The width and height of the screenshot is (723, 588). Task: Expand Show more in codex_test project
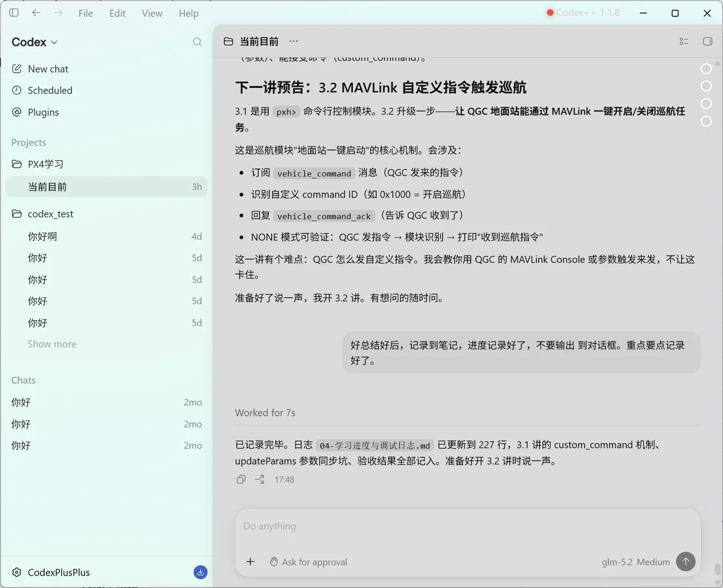[x=52, y=344]
